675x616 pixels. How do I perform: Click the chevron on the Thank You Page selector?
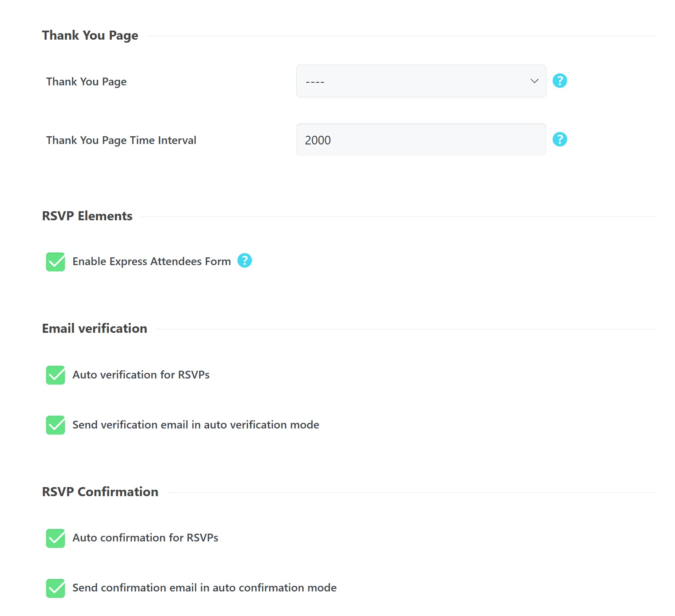(534, 81)
